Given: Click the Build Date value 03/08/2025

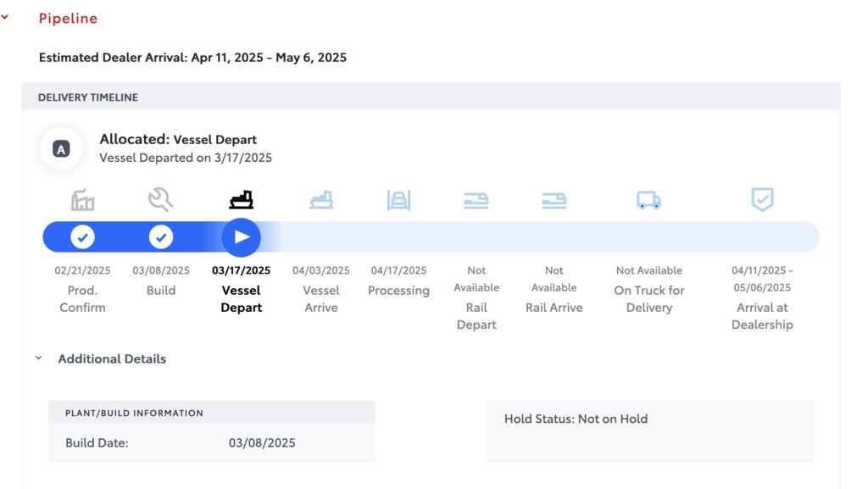Looking at the screenshot, I should [x=262, y=443].
